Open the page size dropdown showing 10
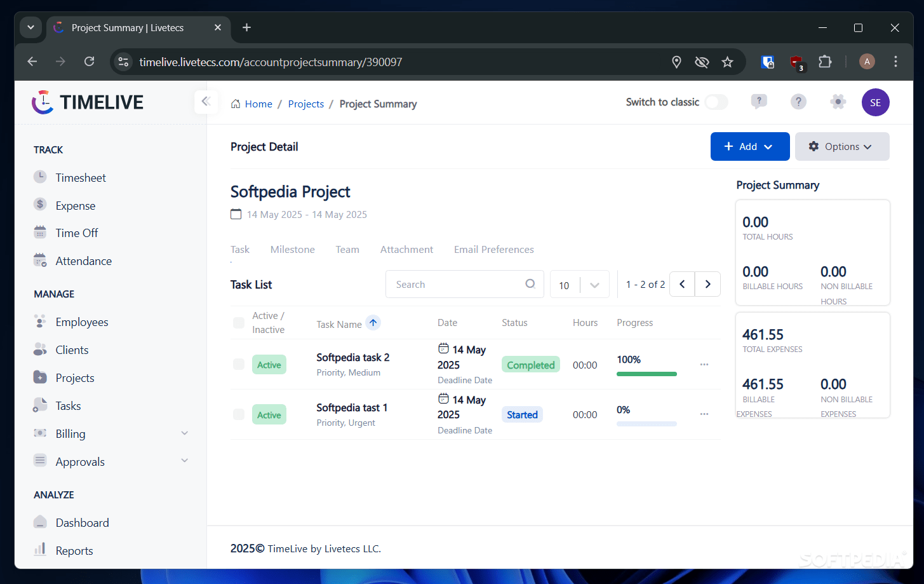Image resolution: width=924 pixels, height=584 pixels. click(x=580, y=285)
